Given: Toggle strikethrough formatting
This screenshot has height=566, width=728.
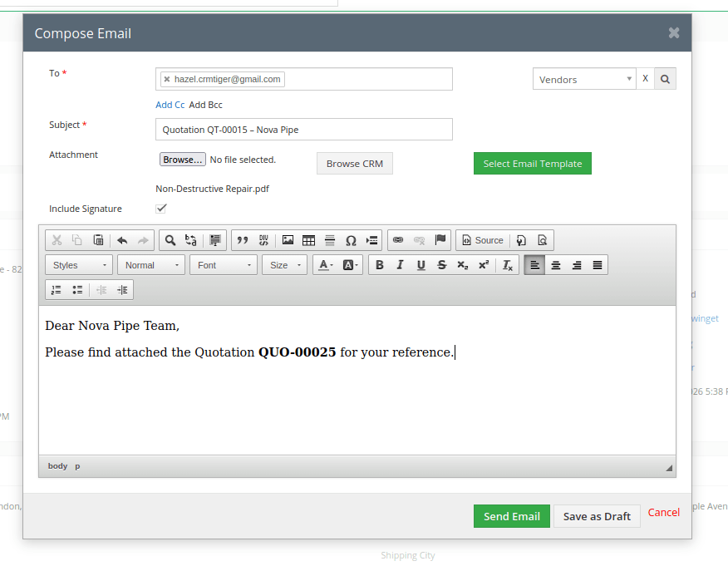Looking at the screenshot, I should 441,265.
